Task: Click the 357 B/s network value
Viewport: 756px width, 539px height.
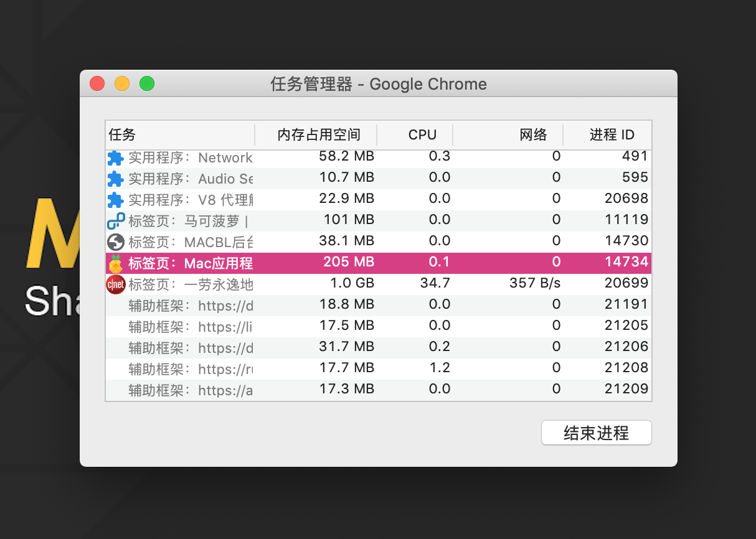Action: click(535, 283)
